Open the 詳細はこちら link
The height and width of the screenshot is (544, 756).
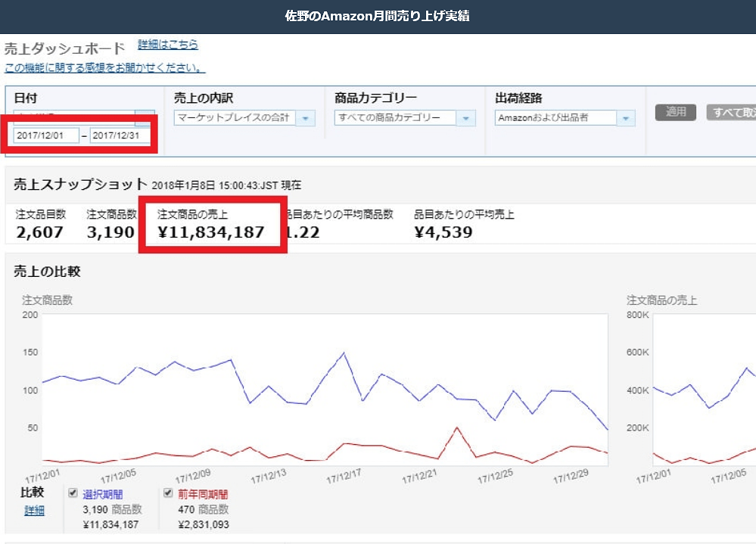point(167,45)
